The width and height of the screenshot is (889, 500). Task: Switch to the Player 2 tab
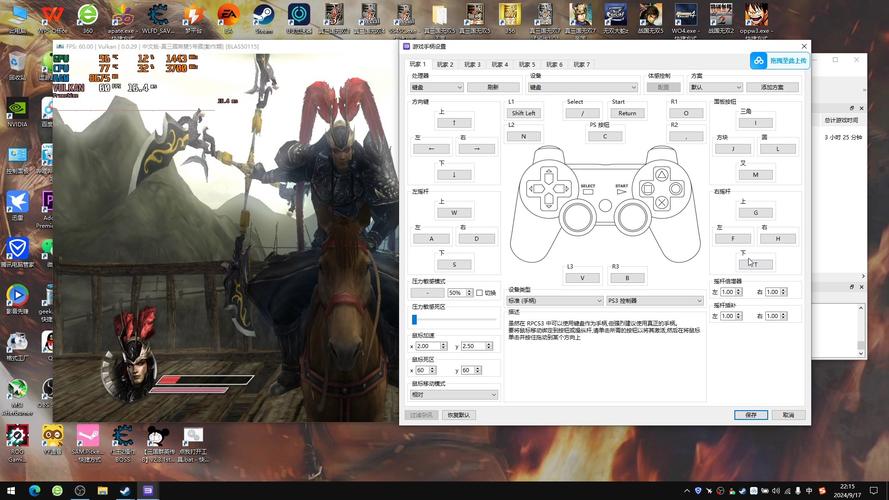point(445,64)
